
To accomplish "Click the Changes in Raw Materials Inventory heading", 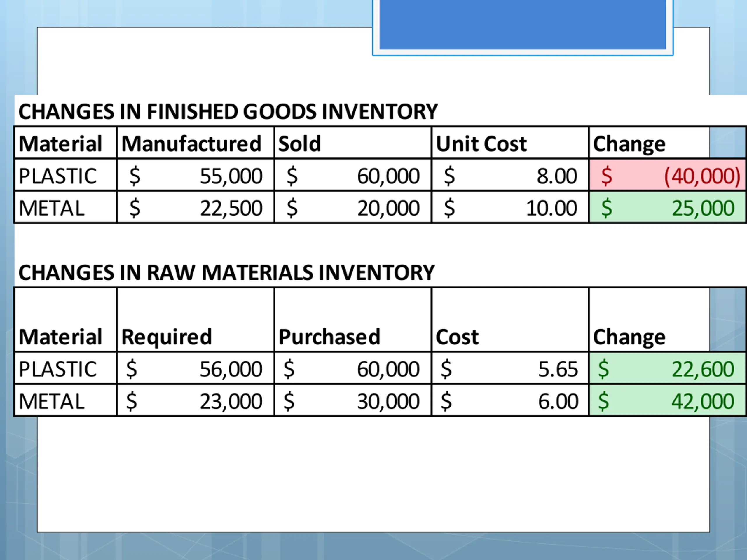I will 226,273.
